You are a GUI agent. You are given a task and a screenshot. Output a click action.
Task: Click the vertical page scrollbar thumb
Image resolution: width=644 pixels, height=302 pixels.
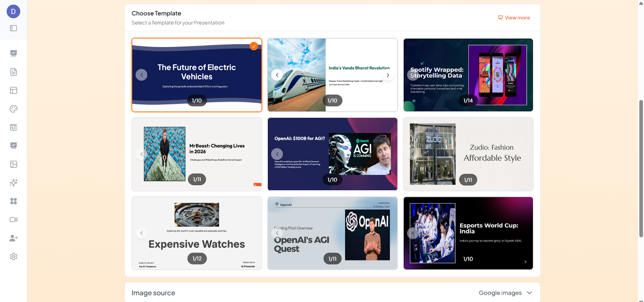pos(641,168)
